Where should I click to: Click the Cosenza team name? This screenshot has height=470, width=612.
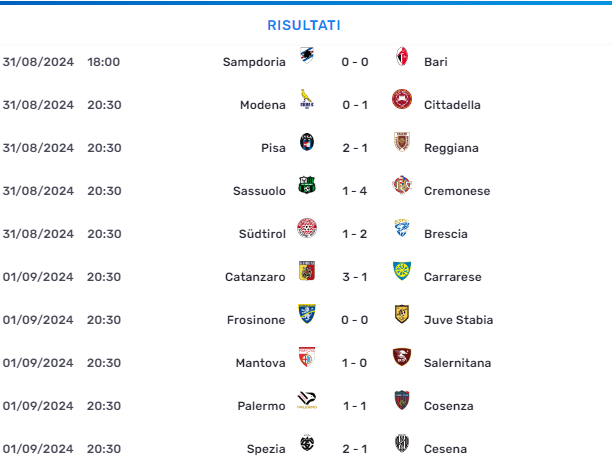448,406
